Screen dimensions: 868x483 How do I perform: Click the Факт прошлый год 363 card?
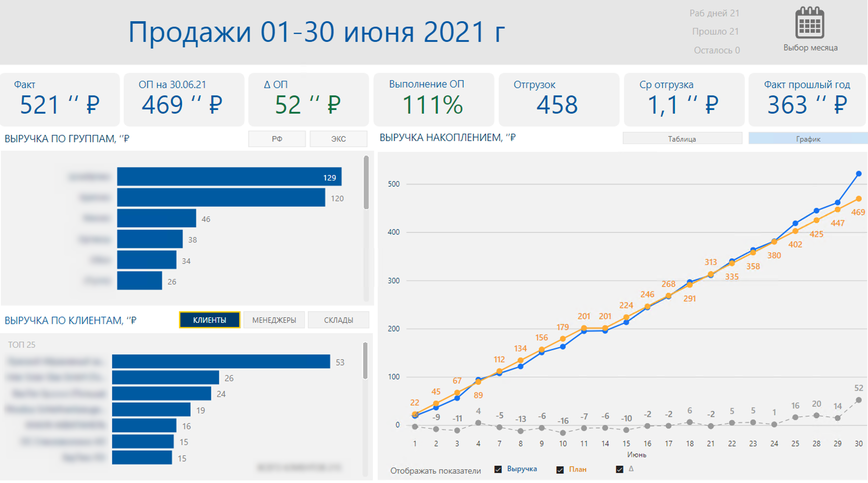807,99
